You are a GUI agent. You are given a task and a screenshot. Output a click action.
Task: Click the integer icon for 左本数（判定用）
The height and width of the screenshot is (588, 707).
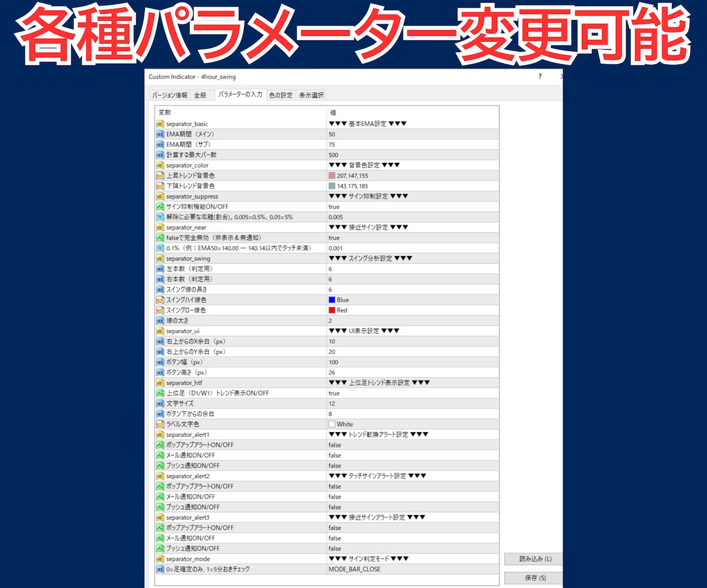160,269
